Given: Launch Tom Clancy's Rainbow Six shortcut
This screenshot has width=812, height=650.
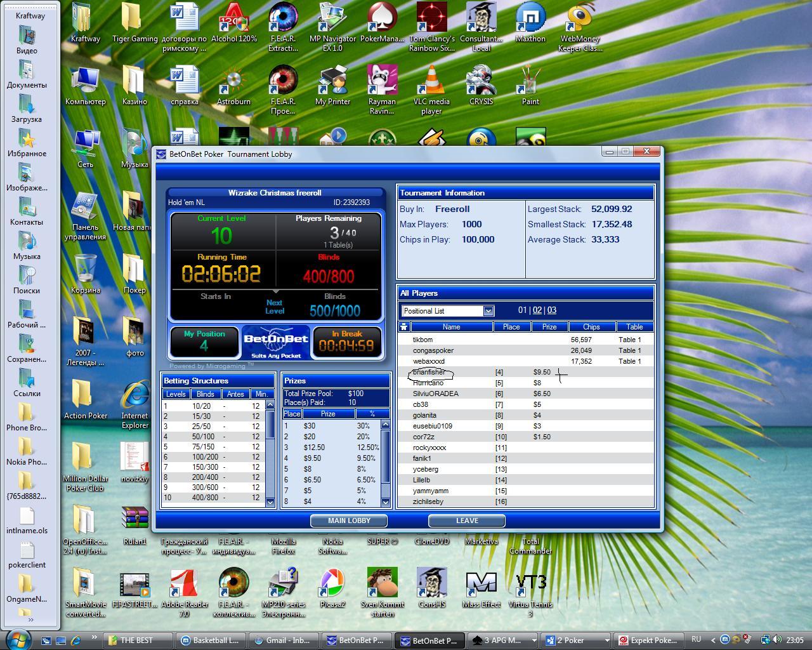Looking at the screenshot, I should 431,27.
